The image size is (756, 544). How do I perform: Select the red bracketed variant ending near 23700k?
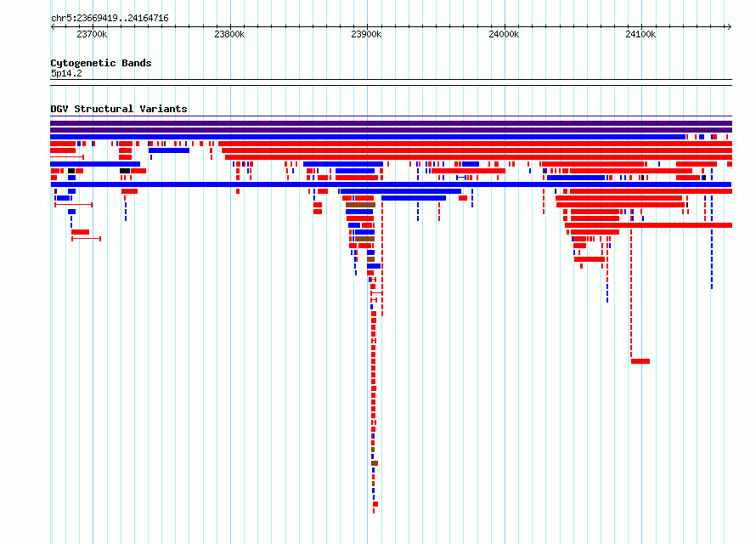pyautogui.click(x=73, y=205)
